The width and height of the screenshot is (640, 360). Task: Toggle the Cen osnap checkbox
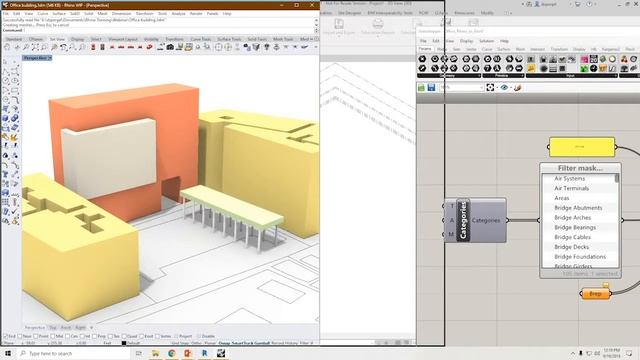[68, 336]
